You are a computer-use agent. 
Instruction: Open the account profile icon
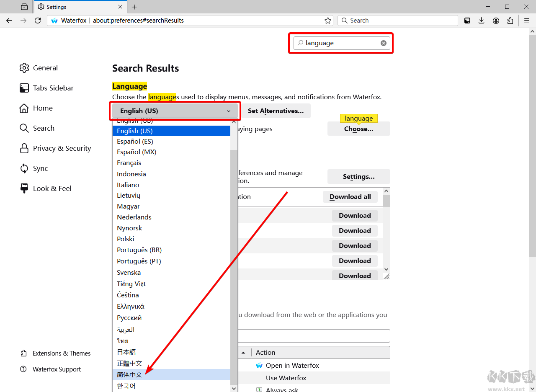(x=496, y=21)
